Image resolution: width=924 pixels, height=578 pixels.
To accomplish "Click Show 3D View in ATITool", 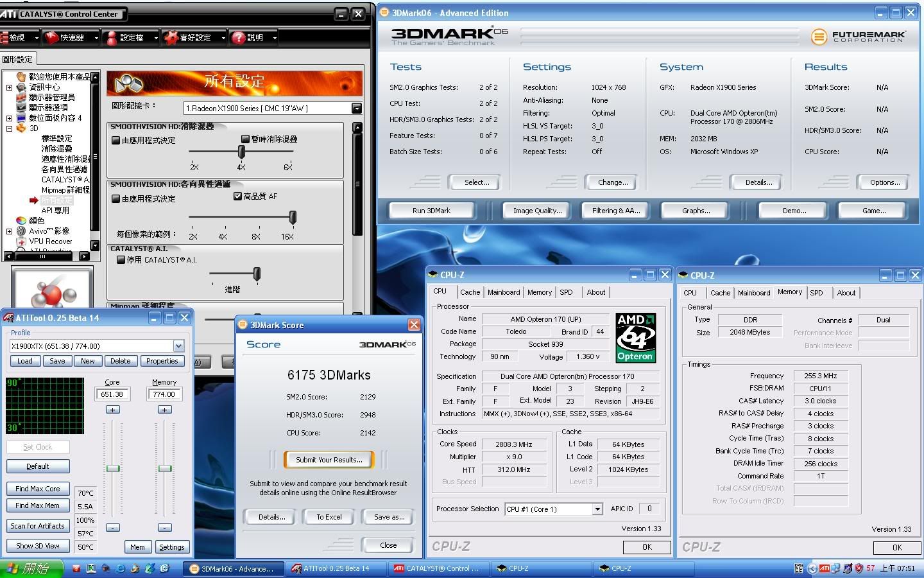I will pos(37,546).
